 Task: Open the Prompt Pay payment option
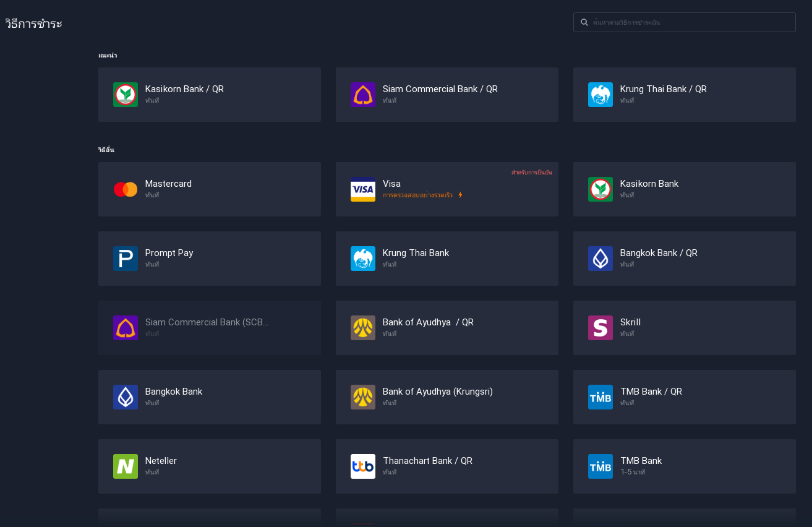[x=210, y=259]
